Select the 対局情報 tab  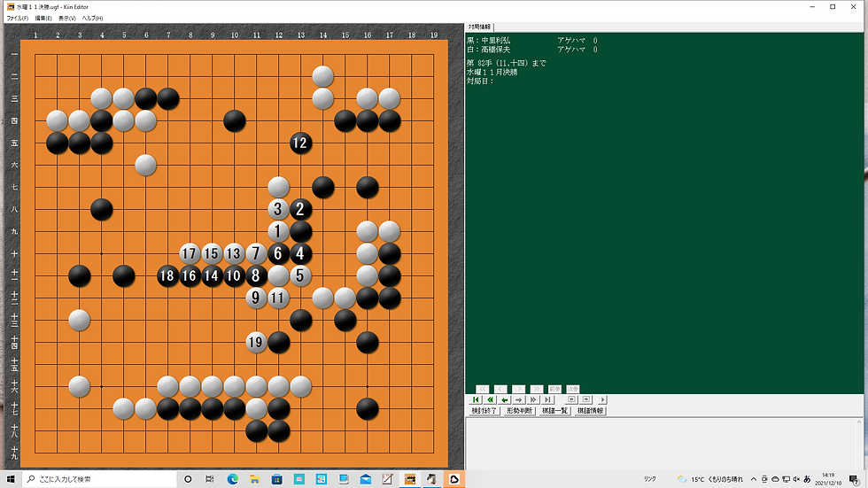[x=479, y=27]
